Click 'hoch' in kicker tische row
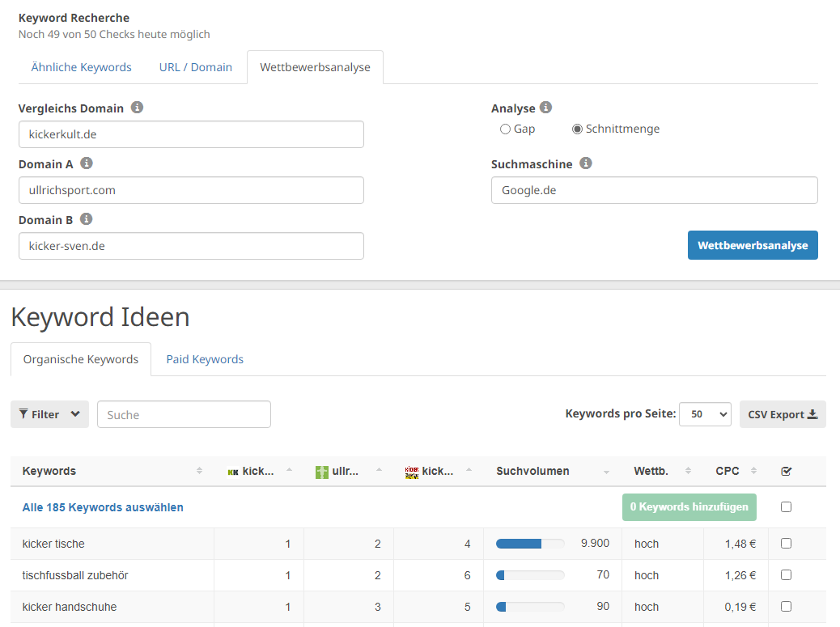The width and height of the screenshot is (840, 627). point(647,544)
